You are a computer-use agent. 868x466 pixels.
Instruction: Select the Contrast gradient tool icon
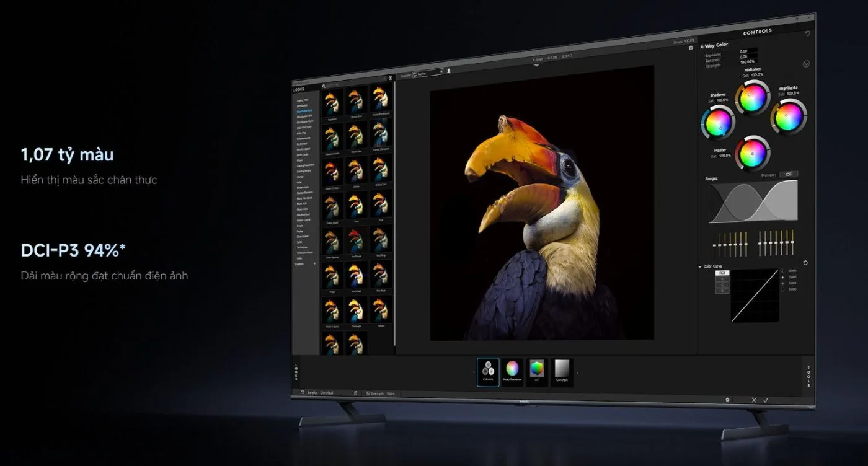(x=562, y=372)
